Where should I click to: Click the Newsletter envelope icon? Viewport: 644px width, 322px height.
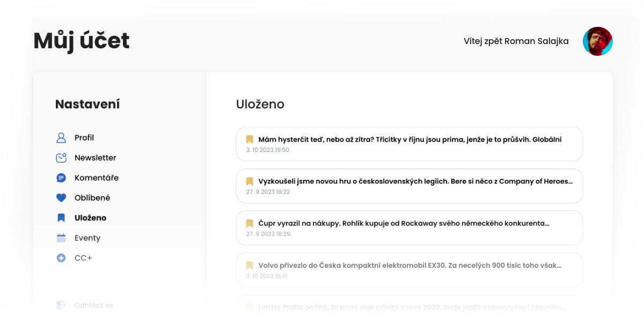click(x=61, y=158)
